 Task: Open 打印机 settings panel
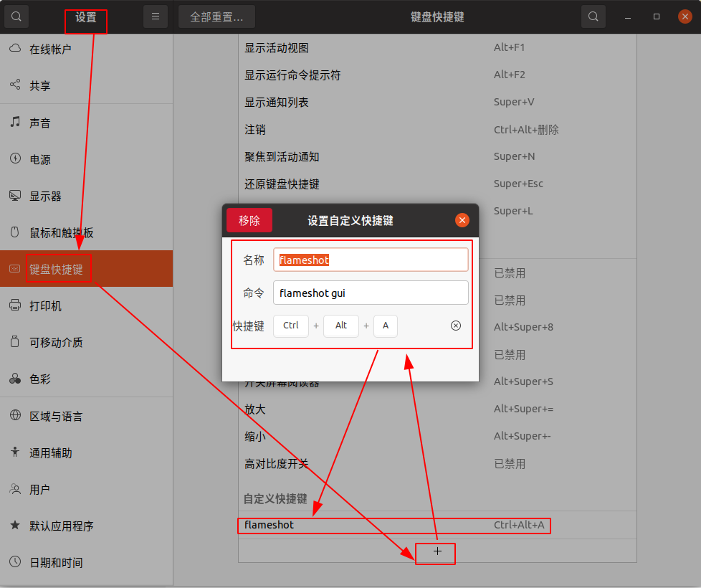(x=86, y=306)
